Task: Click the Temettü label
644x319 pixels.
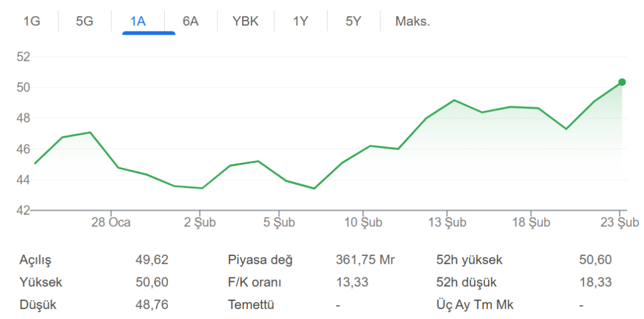Action: click(x=252, y=305)
